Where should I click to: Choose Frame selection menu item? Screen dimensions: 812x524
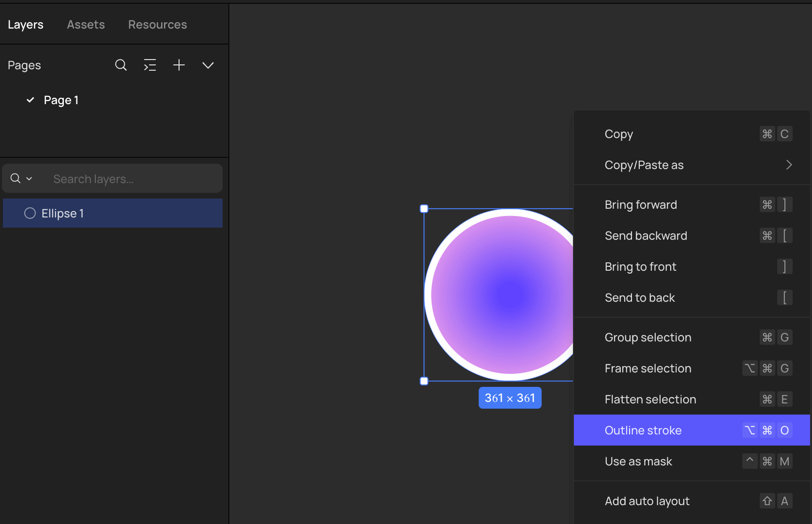(692, 368)
